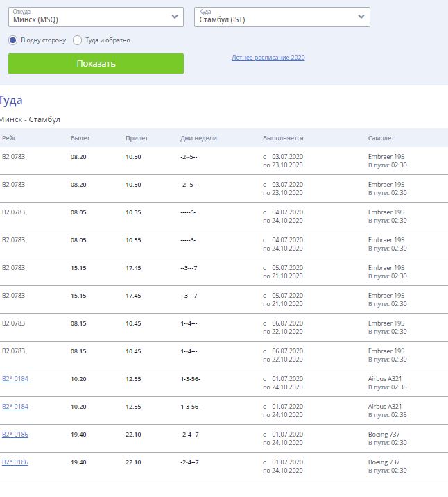Screen dimensions: 448x497
Task: Choose the Туда и обратно radio option
Action: (x=77, y=40)
